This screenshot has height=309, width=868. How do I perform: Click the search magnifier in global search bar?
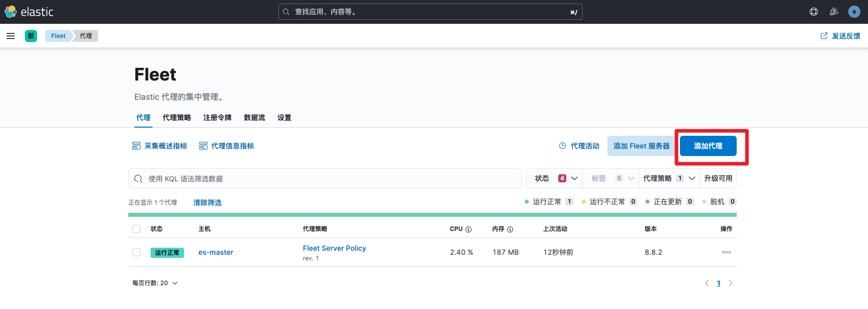coord(286,12)
